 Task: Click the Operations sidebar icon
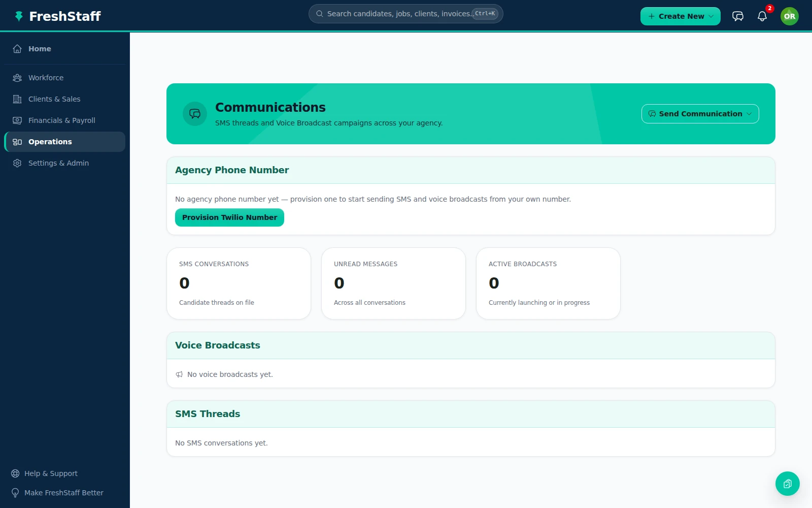pos(17,142)
